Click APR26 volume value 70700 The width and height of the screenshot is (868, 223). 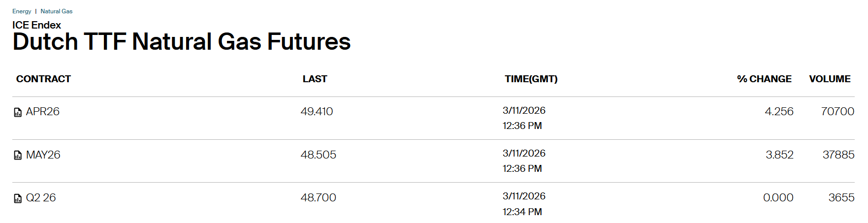[x=837, y=112]
